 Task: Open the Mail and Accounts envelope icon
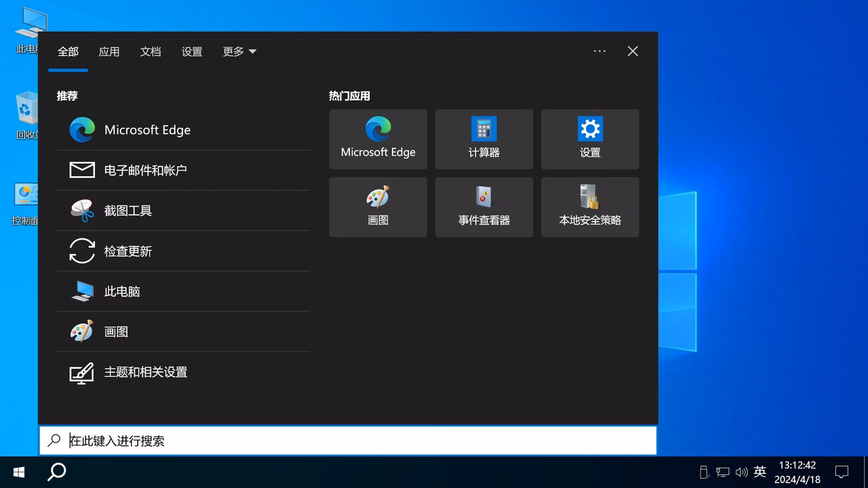(82, 169)
